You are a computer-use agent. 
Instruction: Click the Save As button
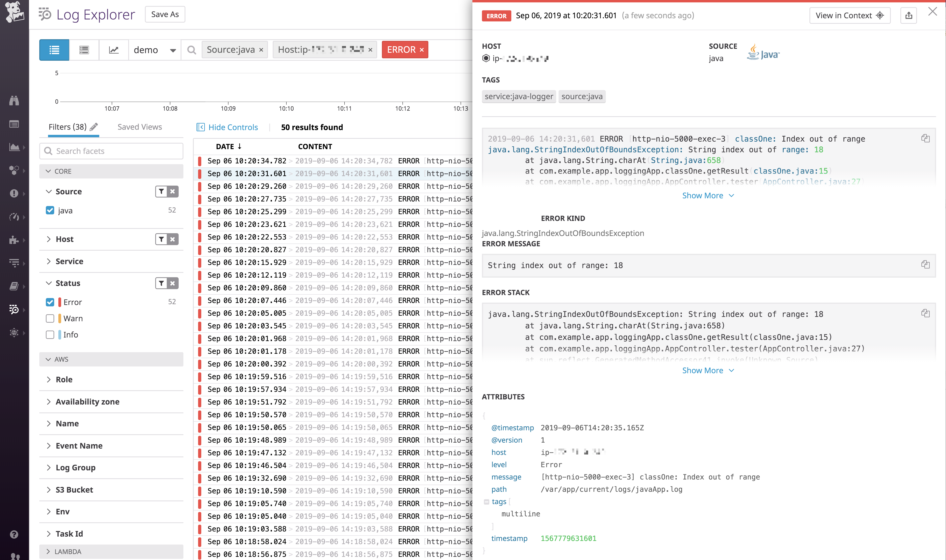tap(165, 14)
